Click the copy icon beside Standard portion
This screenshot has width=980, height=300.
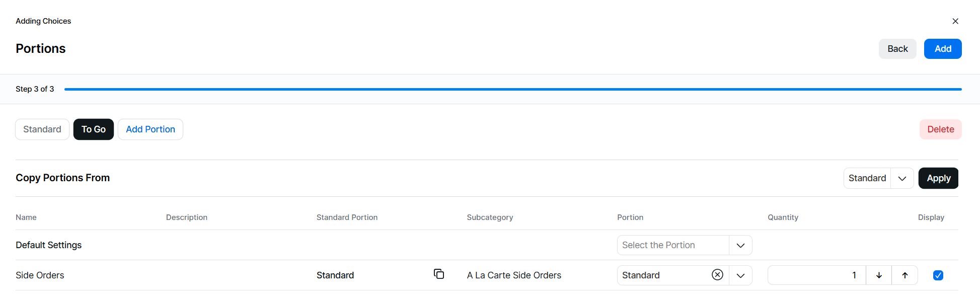click(x=439, y=274)
